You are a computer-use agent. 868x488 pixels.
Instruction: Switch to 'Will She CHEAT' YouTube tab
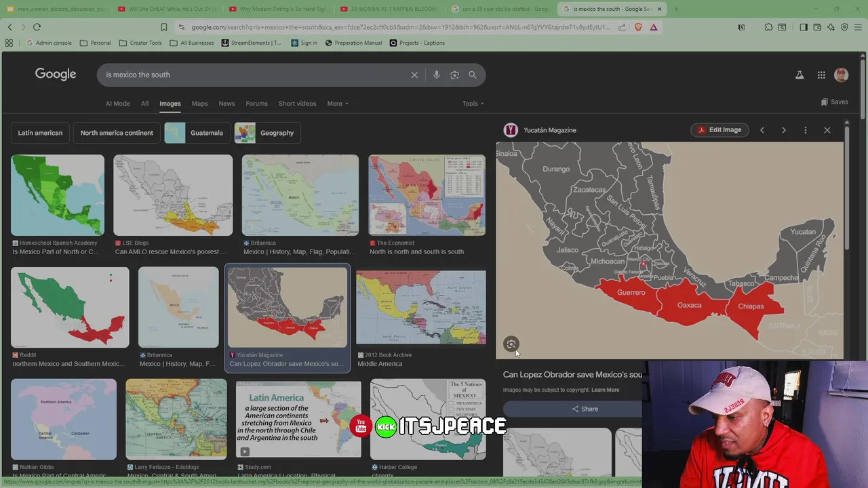pyautogui.click(x=166, y=9)
